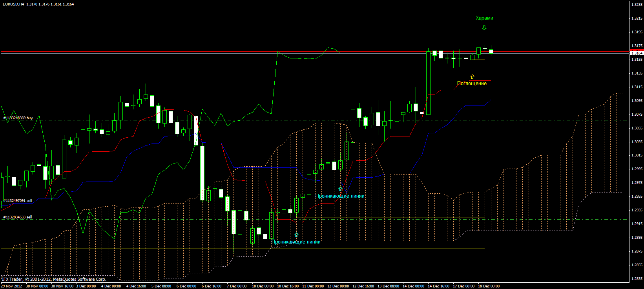This screenshot has height=289, width=644.
Task: Click the 1.3235 price scale label
Action: [637, 5]
